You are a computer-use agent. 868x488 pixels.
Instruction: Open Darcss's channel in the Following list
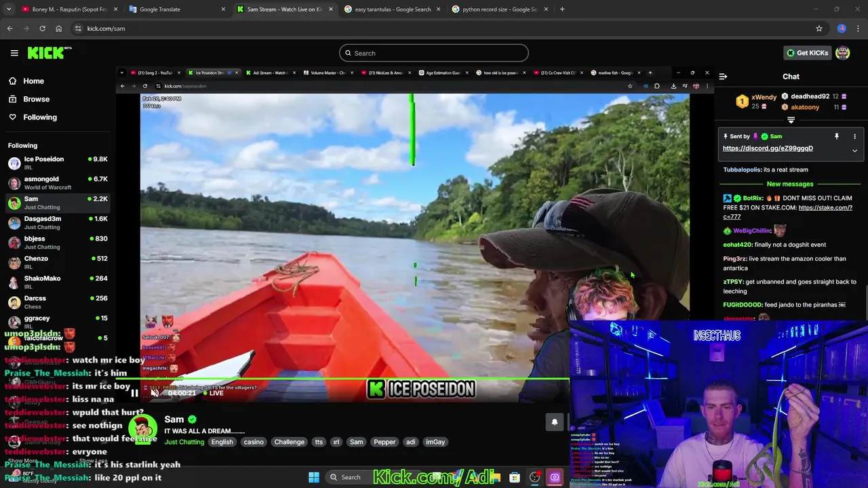58,302
